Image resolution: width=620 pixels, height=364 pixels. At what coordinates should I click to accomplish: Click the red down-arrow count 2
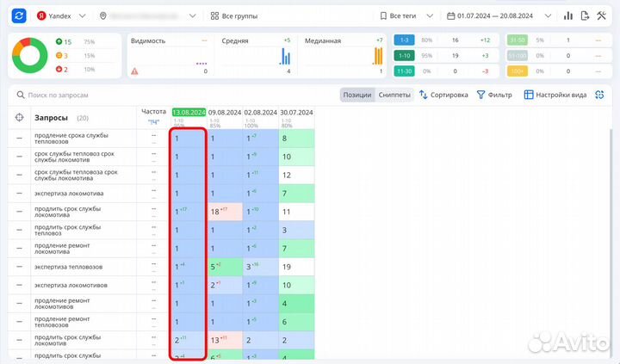[62, 69]
